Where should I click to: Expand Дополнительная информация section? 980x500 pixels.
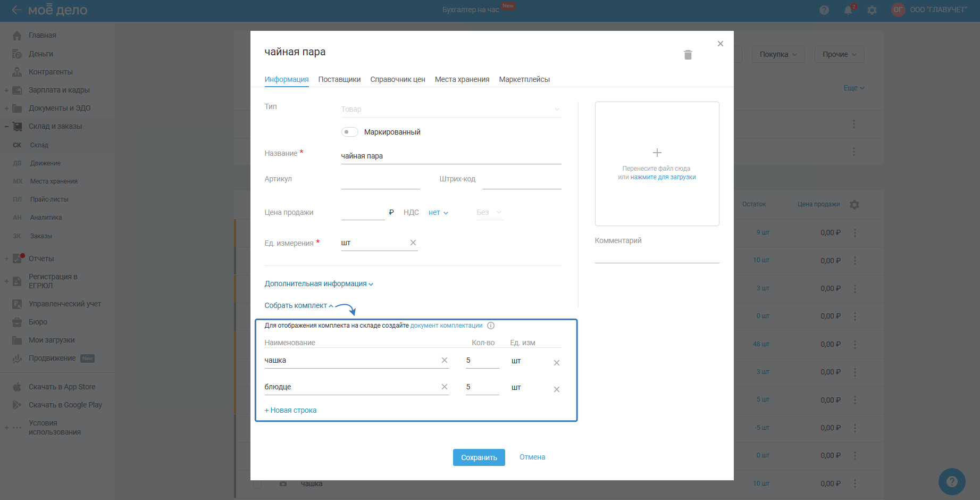[319, 284]
